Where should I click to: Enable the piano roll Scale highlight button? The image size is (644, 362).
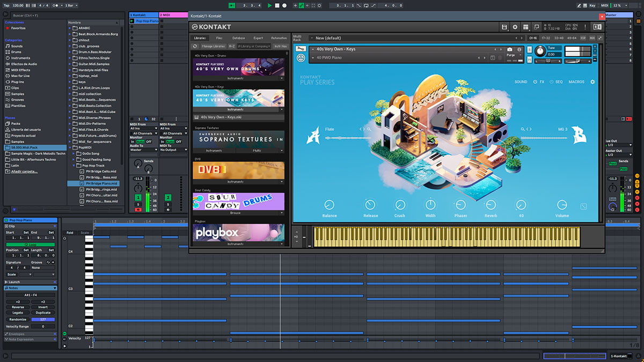(85, 233)
